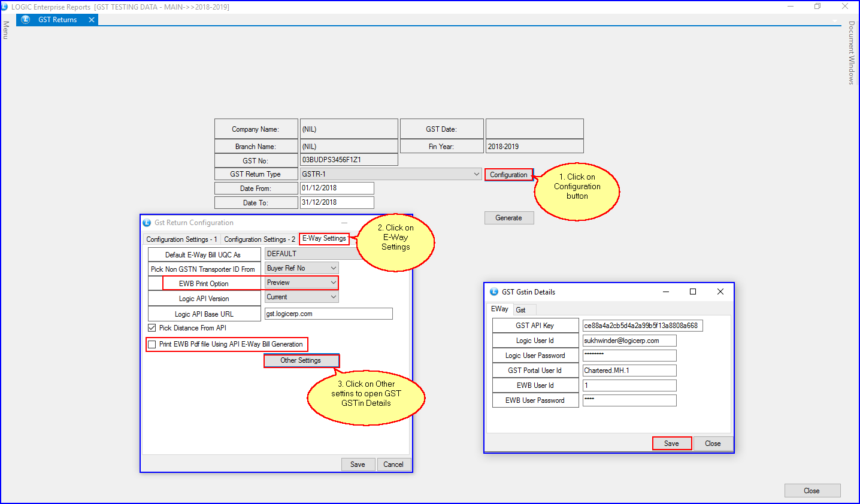Screen dimensions: 860x504
Task: Switch to Gst tab in Gstin Details
Action: click(x=520, y=309)
